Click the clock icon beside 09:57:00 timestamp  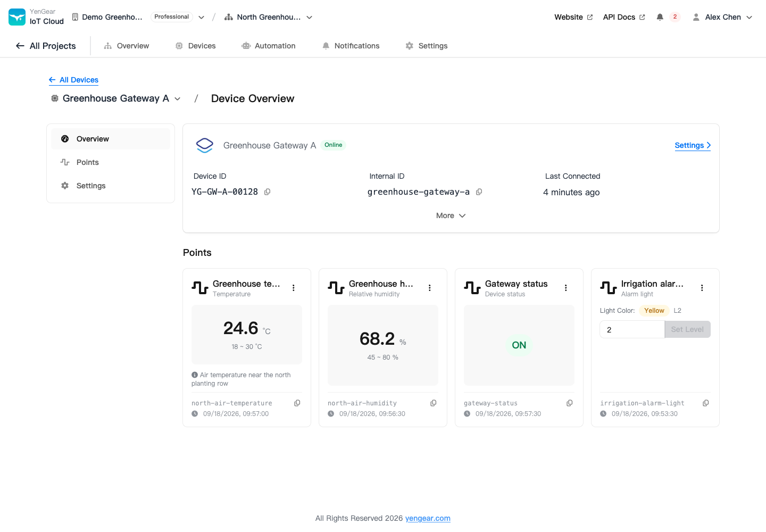tap(195, 414)
